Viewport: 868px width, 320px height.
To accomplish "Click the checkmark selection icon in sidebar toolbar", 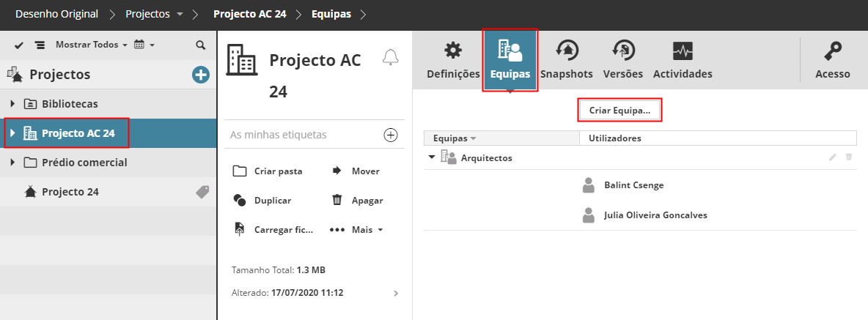I will pos(19,45).
